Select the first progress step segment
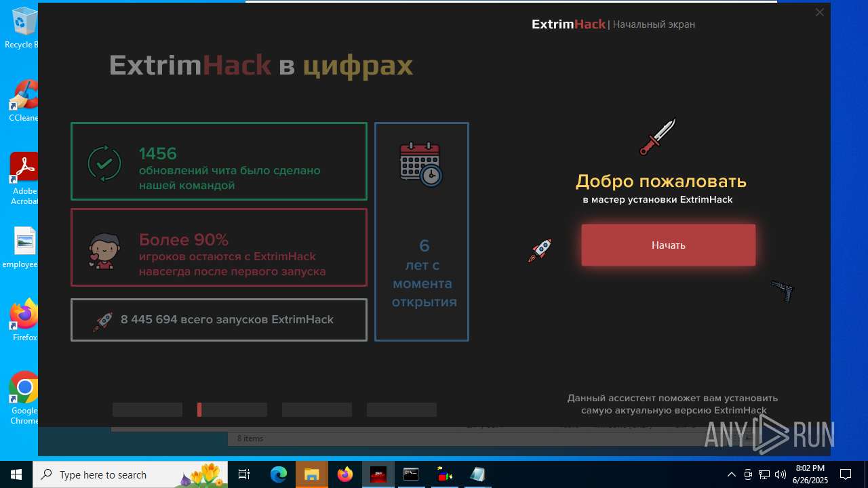868x488 pixels. coord(147,409)
